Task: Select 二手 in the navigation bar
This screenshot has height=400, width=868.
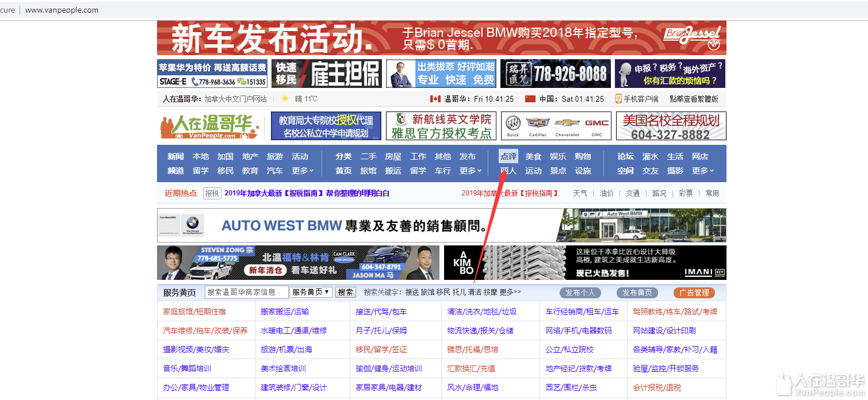Action: tap(368, 156)
